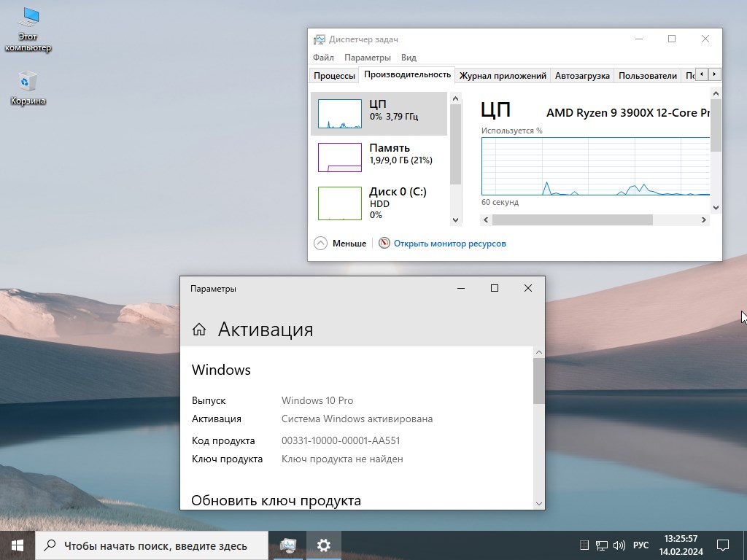
Task: Open the Вид menu in Task Manager
Action: pos(409,57)
